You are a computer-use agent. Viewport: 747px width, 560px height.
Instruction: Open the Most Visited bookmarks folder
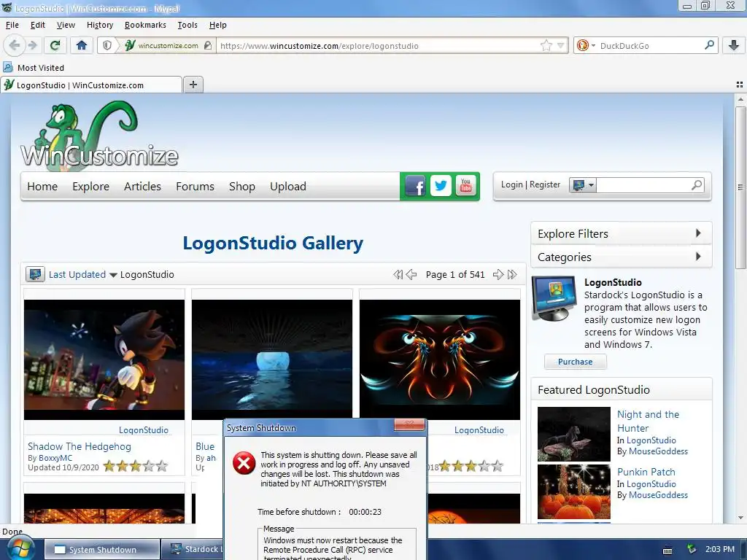pyautogui.click(x=34, y=68)
